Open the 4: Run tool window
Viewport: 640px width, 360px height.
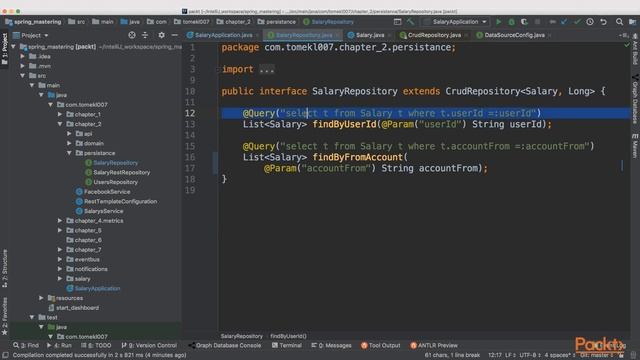pos(59,345)
